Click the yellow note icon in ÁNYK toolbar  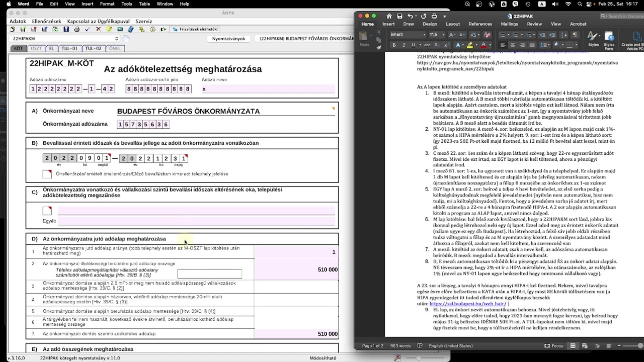pos(109,29)
